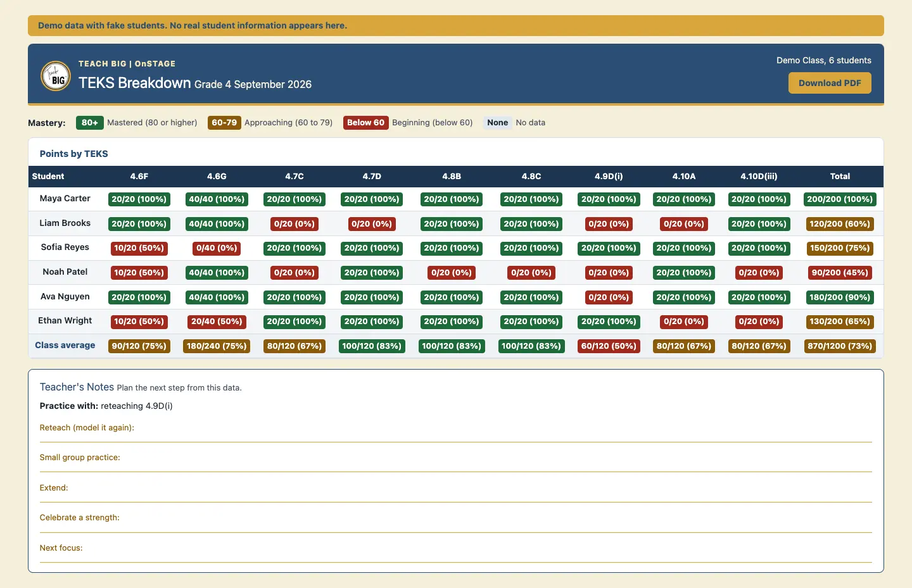912x588 pixels.
Task: Click Maya Carter's total 200/200 (100%)
Action: point(840,199)
